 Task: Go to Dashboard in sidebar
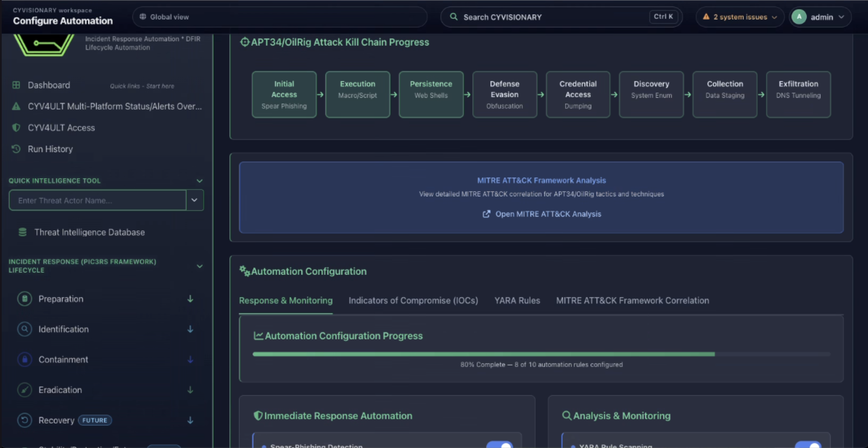coord(49,85)
